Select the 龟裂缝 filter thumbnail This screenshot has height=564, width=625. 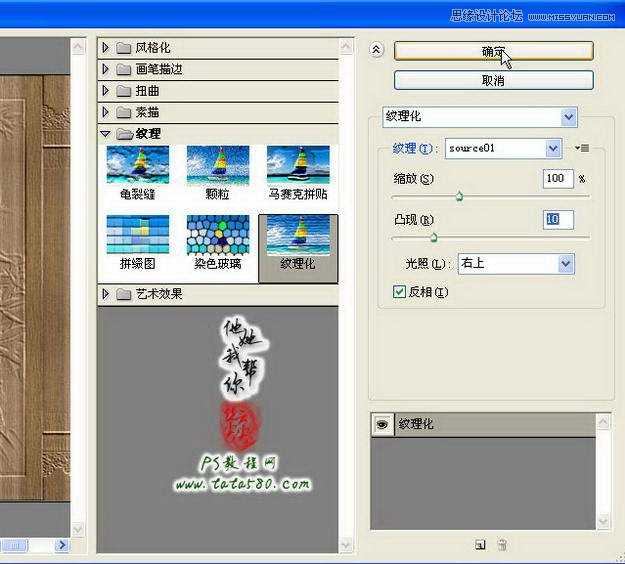(138, 165)
